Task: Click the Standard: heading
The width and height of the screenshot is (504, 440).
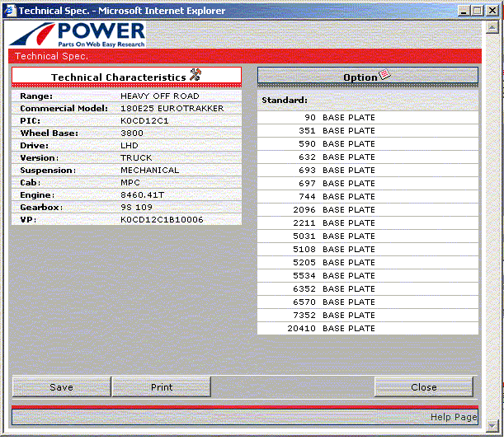Action: coord(285,101)
